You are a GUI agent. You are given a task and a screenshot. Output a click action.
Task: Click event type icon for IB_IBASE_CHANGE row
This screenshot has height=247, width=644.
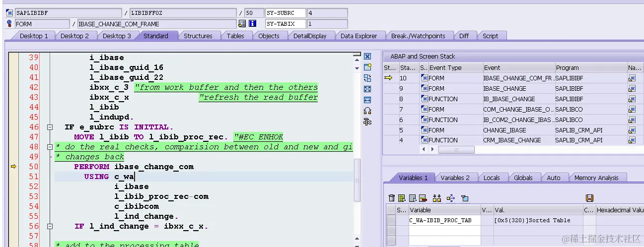tap(424, 99)
